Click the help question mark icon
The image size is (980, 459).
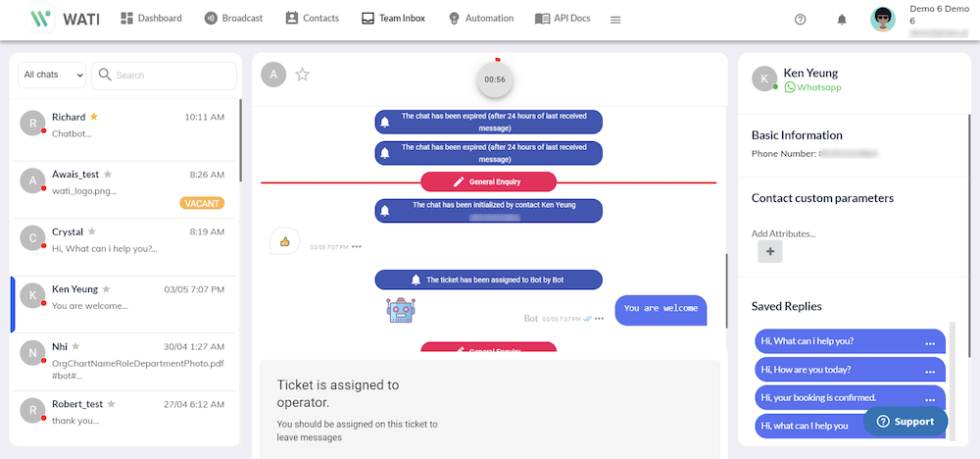pyautogui.click(x=801, y=19)
